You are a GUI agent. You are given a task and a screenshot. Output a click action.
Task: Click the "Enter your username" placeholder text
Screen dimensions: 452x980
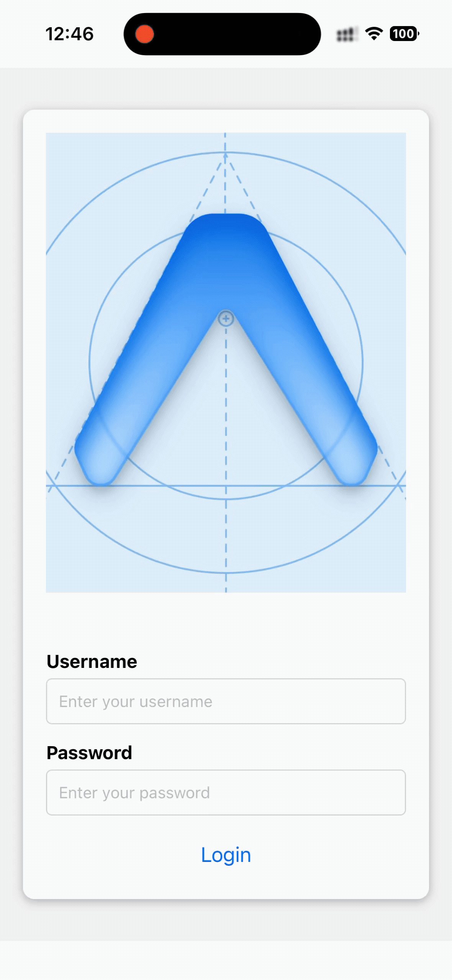(136, 702)
